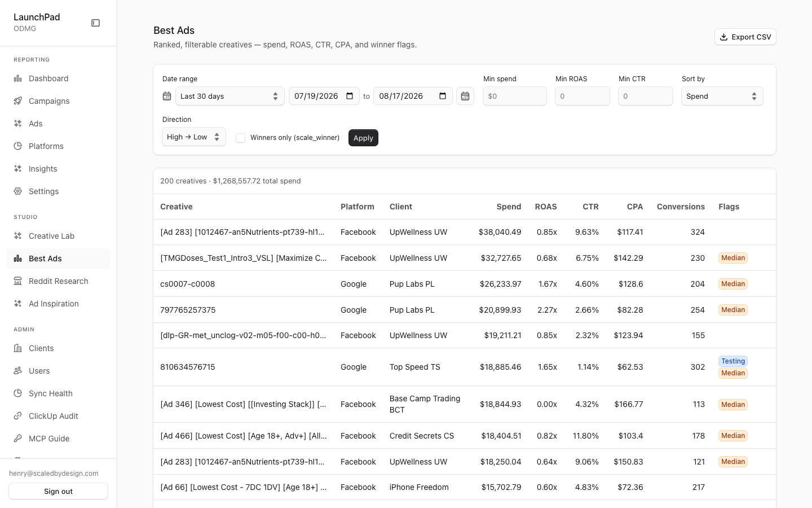
Task: Click the Apply filters button
Action: point(363,138)
